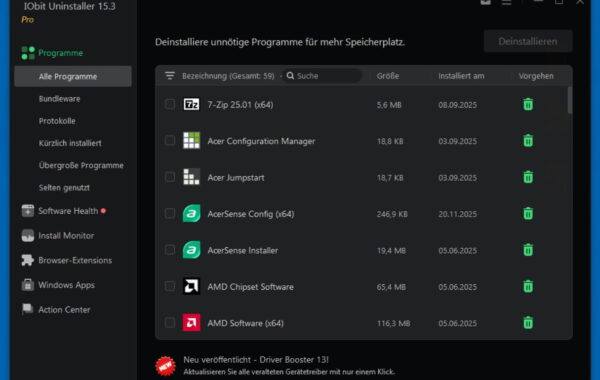Image resolution: width=600 pixels, height=380 pixels.
Task: Select the Acer Configuration Manager name
Action: [x=261, y=141]
